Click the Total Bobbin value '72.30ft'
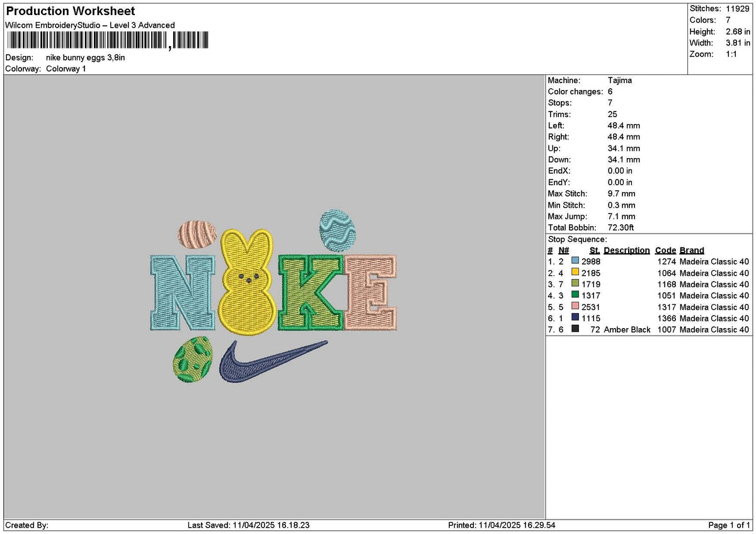Image resolution: width=756 pixels, height=534 pixels. point(622,227)
